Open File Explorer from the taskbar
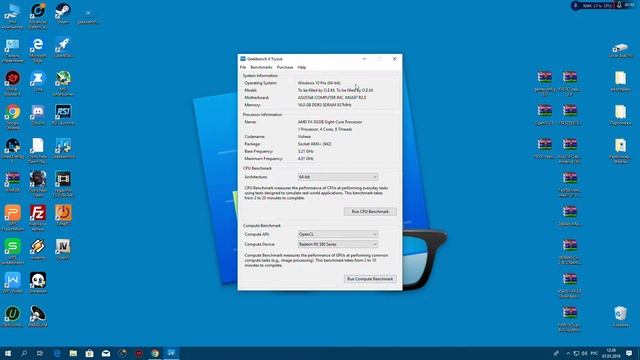Image resolution: width=640 pixels, height=360 pixels. [x=73, y=353]
